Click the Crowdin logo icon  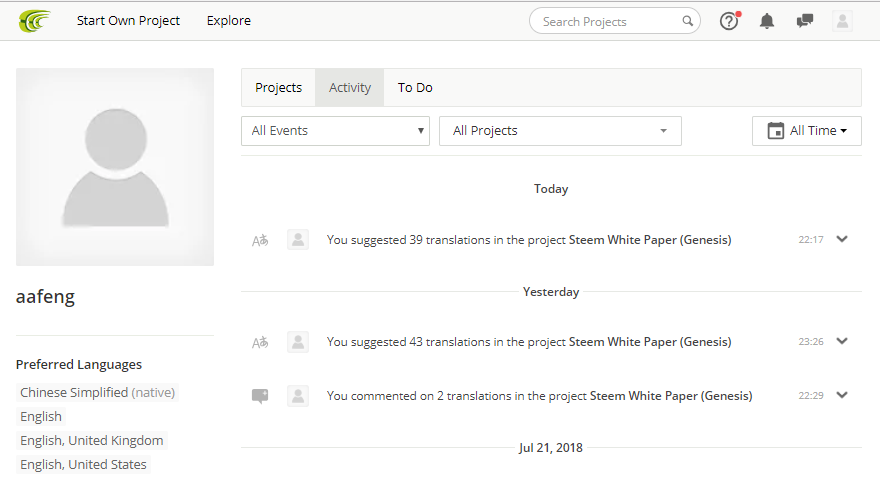35,21
